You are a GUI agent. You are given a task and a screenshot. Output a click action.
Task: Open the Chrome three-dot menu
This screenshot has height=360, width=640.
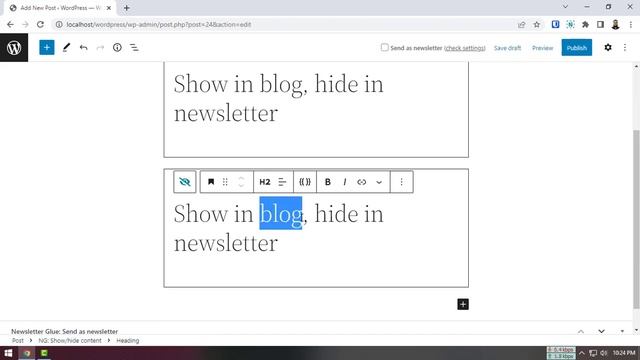click(631, 24)
